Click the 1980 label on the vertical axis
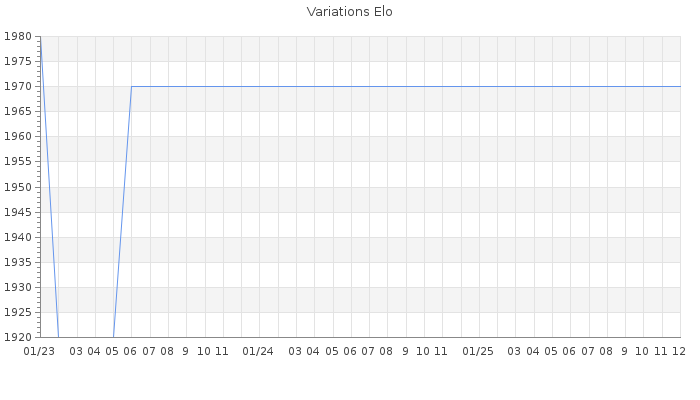Screen dimensions: 700x400 click(x=18, y=36)
